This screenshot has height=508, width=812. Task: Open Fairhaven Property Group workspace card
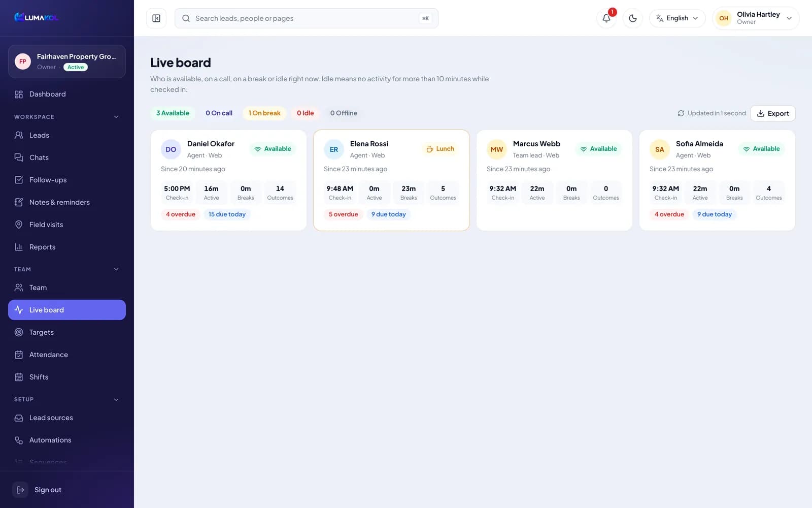pos(67,61)
